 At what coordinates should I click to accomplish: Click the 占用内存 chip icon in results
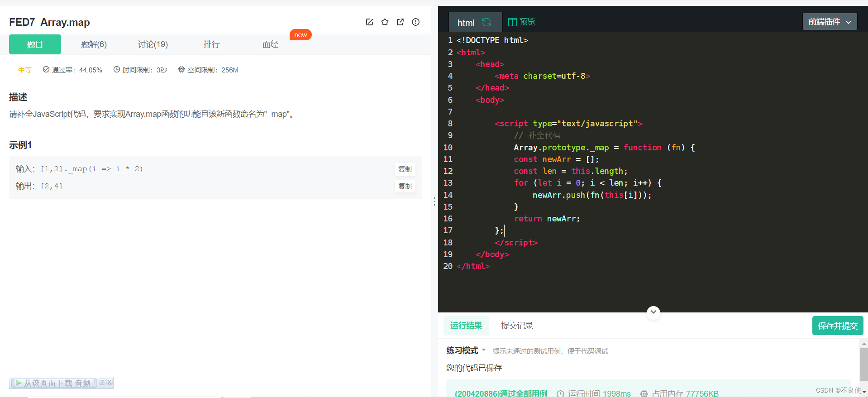click(x=644, y=394)
